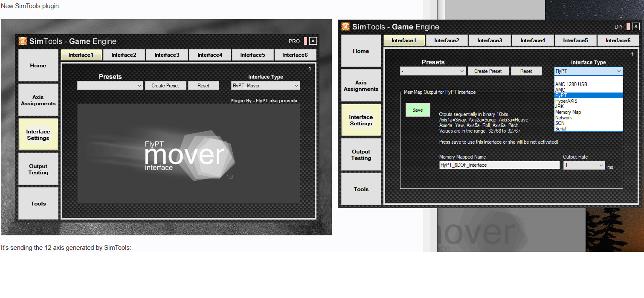Click SimTools logo icon in DIY window
Image resolution: width=644 pixels, height=298 pixels.
[x=345, y=26]
